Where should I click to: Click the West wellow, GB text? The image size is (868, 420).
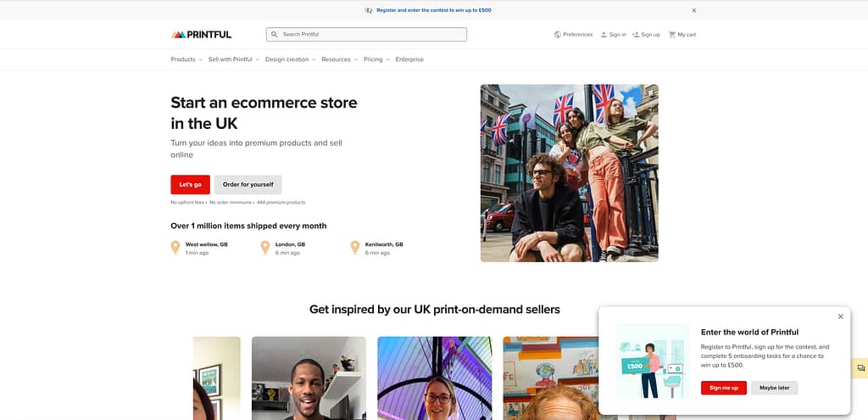point(207,244)
